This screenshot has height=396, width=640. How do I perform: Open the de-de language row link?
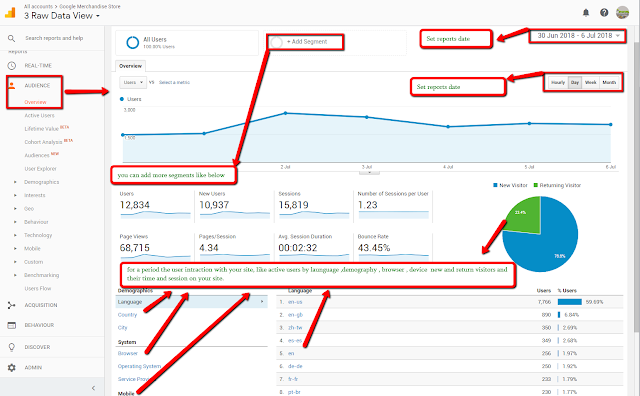295,366
